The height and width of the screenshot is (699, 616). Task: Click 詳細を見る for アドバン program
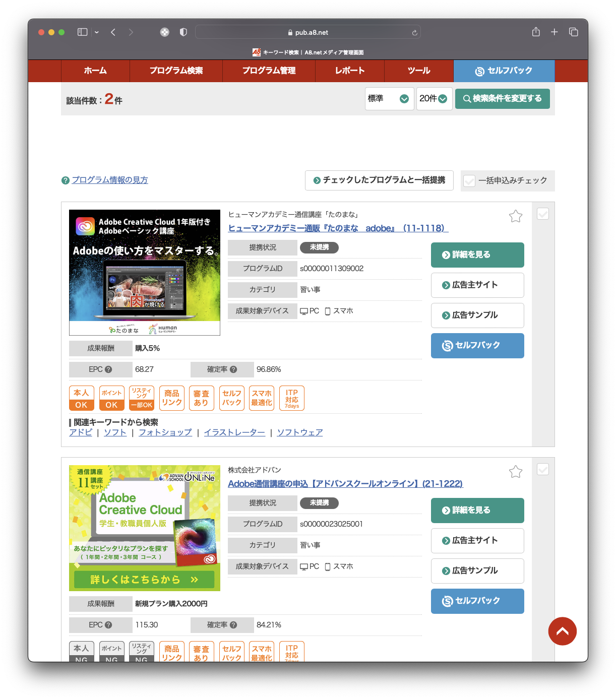click(x=477, y=511)
